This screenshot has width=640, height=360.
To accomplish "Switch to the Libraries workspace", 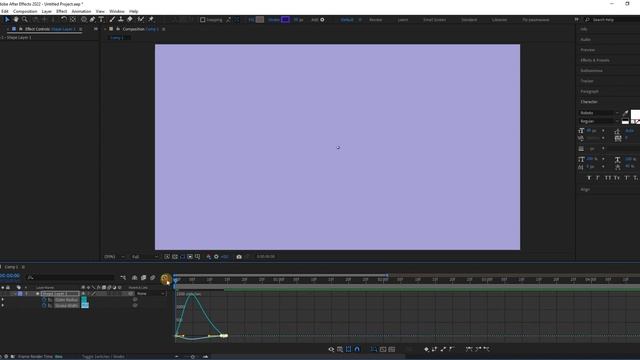I will [x=499, y=20].
